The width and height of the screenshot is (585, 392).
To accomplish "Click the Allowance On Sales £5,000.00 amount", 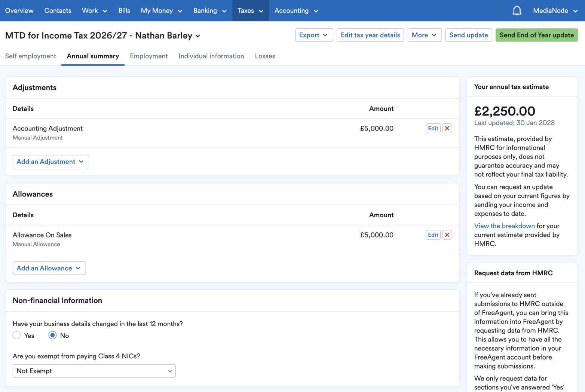I will click(377, 235).
